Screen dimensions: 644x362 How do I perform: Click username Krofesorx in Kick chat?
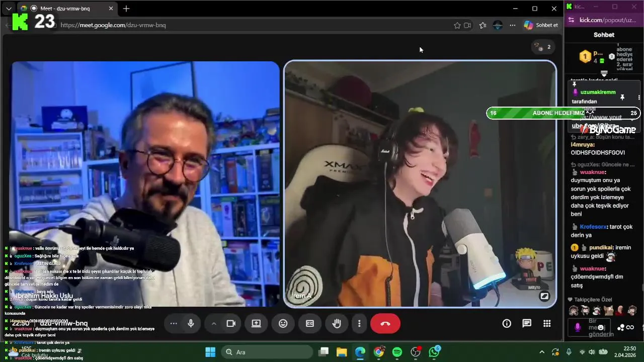point(593,227)
